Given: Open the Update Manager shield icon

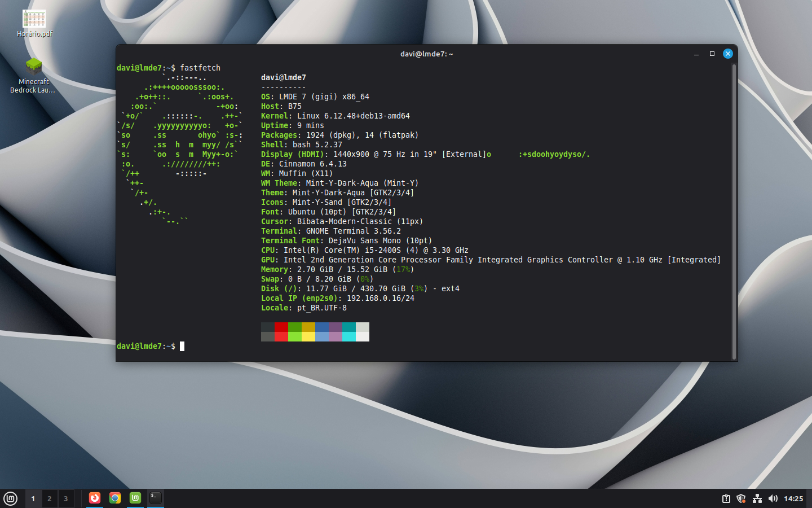Looking at the screenshot, I should pyautogui.click(x=741, y=498).
